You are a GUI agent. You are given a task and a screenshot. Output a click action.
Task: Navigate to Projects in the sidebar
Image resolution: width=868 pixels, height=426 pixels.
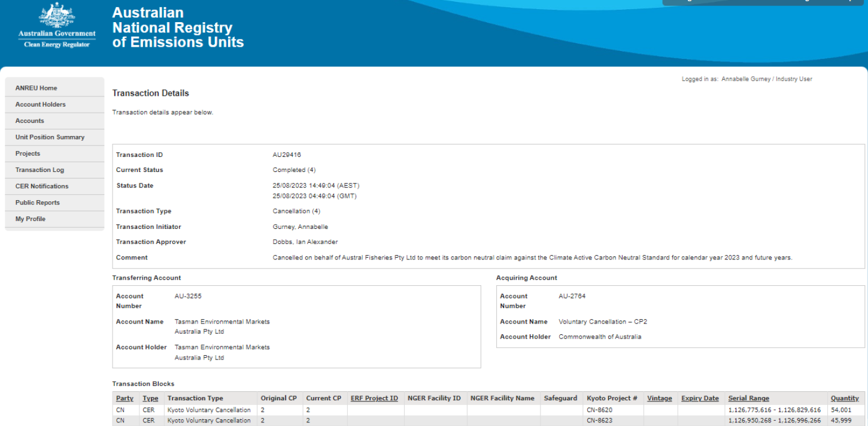(28, 153)
